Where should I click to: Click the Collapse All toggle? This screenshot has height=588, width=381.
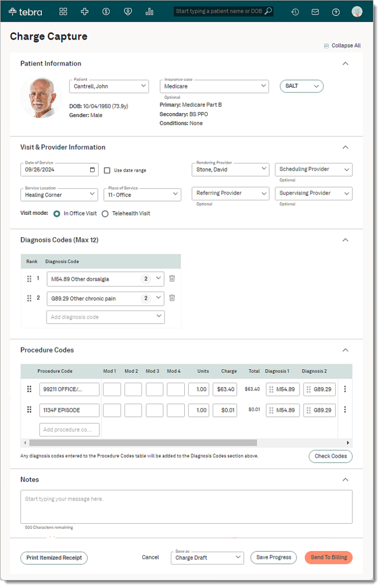click(x=343, y=45)
